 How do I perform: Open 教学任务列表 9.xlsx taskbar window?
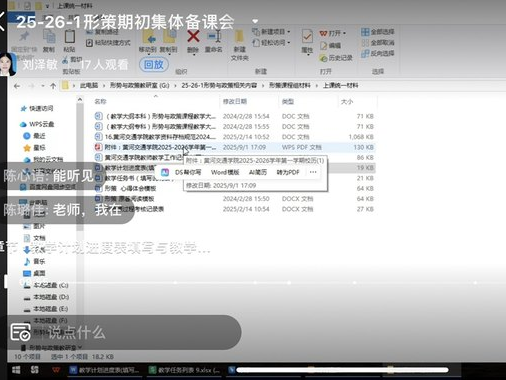point(185,370)
